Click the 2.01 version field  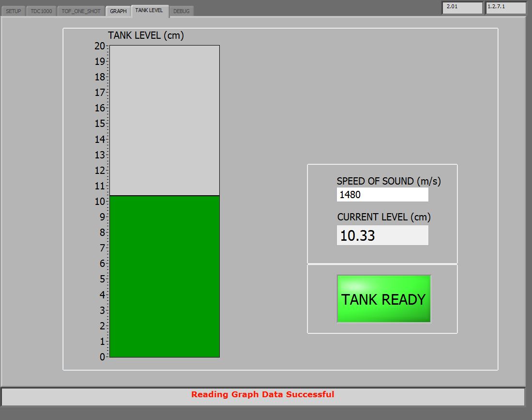coord(462,7)
